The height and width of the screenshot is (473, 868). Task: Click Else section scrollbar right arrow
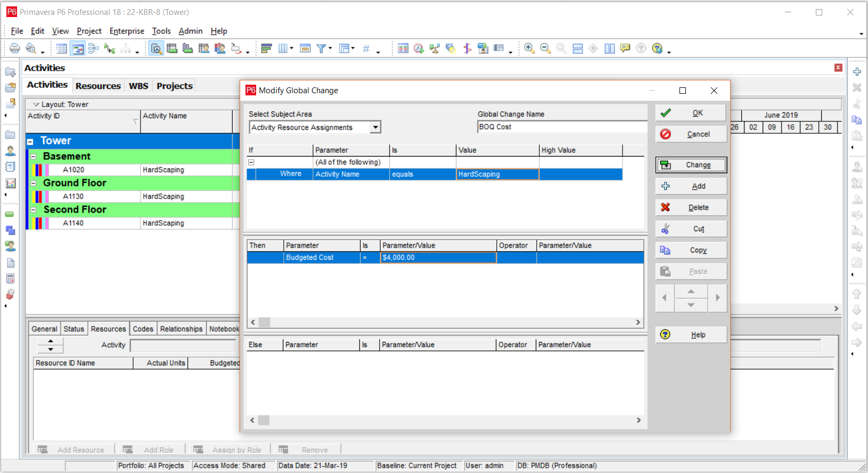click(x=638, y=420)
